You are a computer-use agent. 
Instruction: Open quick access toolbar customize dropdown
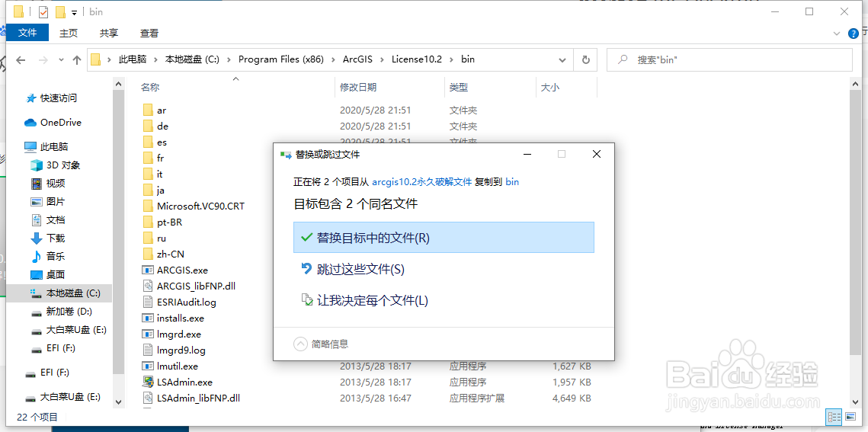point(74,12)
